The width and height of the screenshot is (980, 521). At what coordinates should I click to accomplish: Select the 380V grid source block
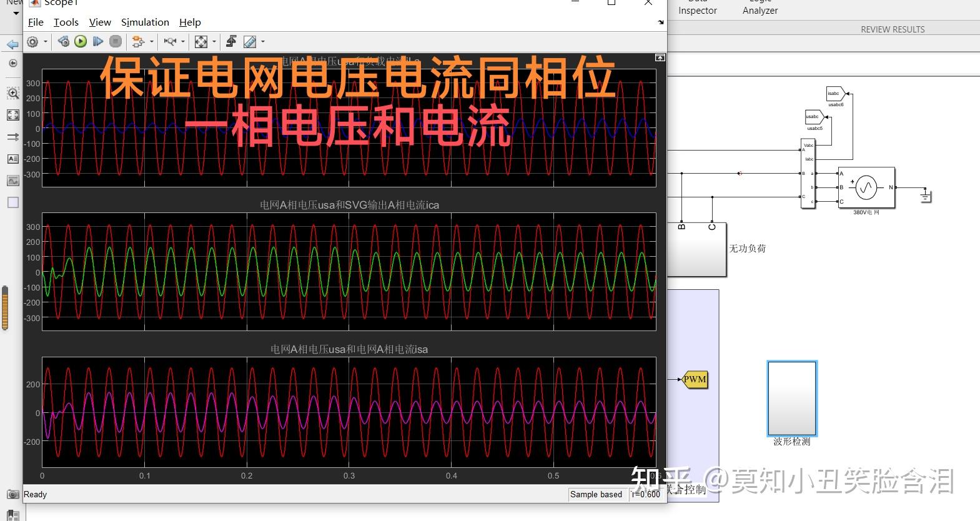point(866,188)
